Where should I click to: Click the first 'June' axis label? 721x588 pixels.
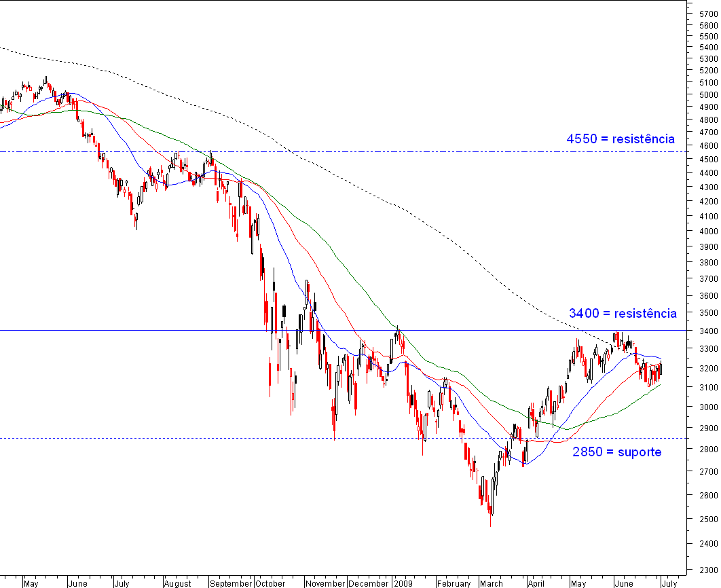click(x=77, y=583)
